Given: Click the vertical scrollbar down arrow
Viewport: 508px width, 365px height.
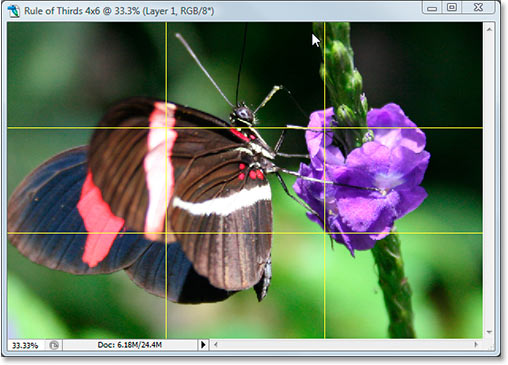Looking at the screenshot, I should [489, 332].
